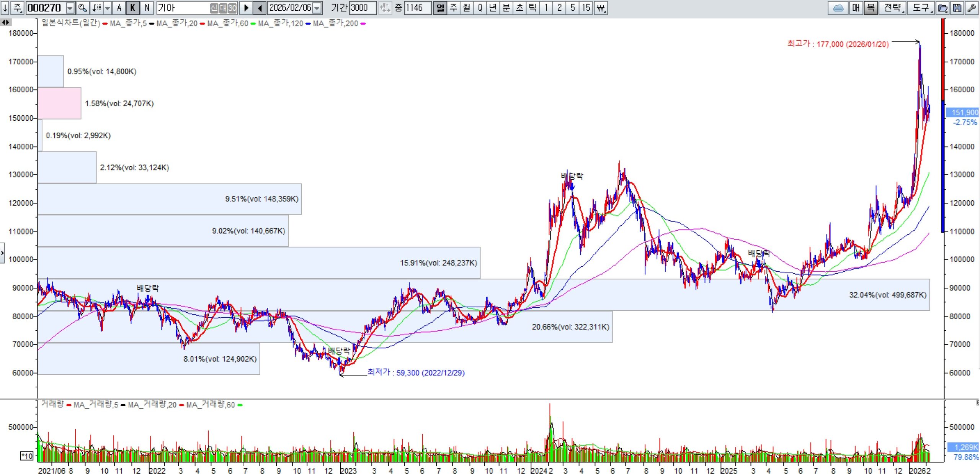Click the 도구 tools button

921,8
